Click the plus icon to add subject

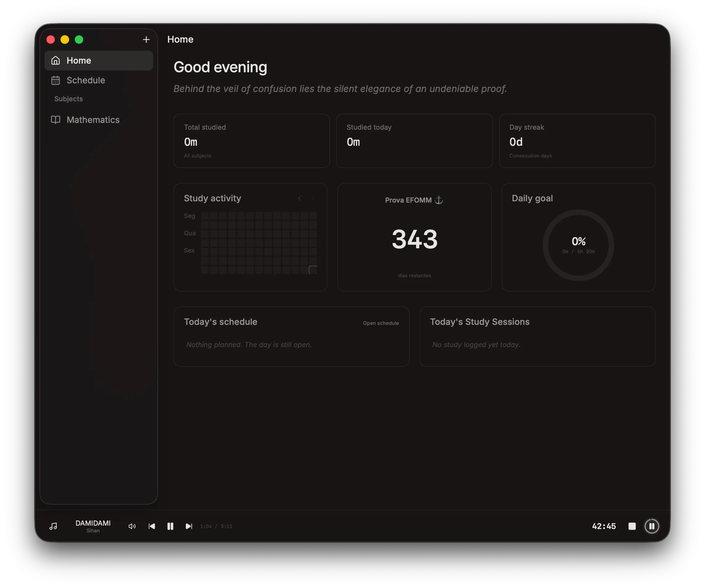[146, 40]
